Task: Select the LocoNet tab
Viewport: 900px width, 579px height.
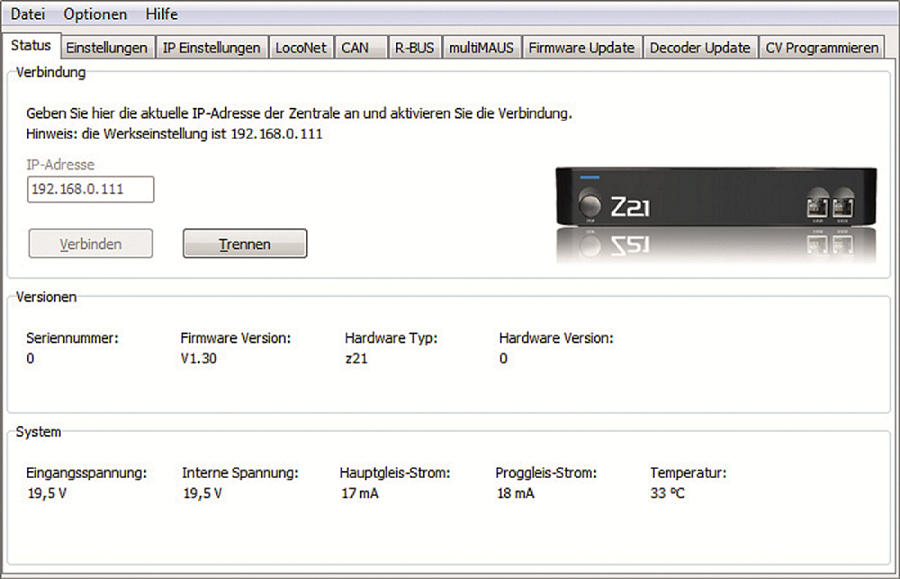Action: click(301, 46)
